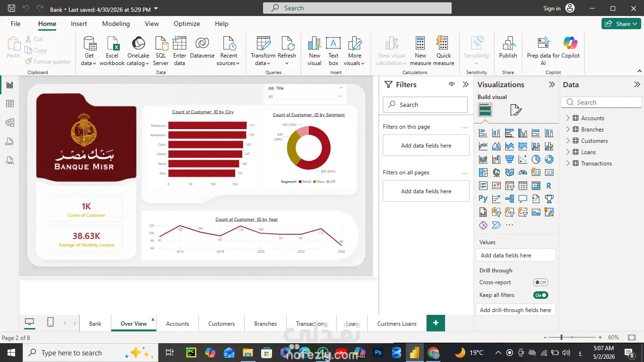The width and height of the screenshot is (644, 362).
Task: Collapse the Filters pane
Action: pos(466,84)
